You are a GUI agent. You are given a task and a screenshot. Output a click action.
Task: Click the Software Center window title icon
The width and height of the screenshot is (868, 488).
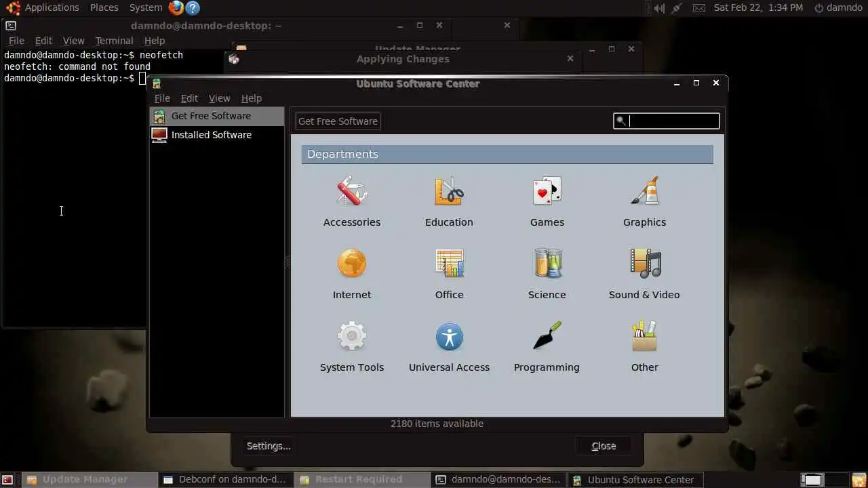point(157,83)
